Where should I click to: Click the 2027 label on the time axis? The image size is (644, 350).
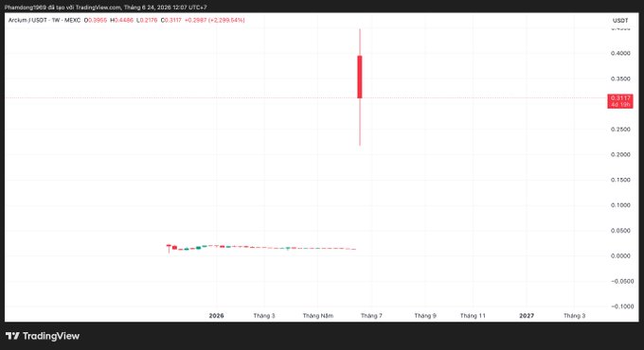[527, 316]
